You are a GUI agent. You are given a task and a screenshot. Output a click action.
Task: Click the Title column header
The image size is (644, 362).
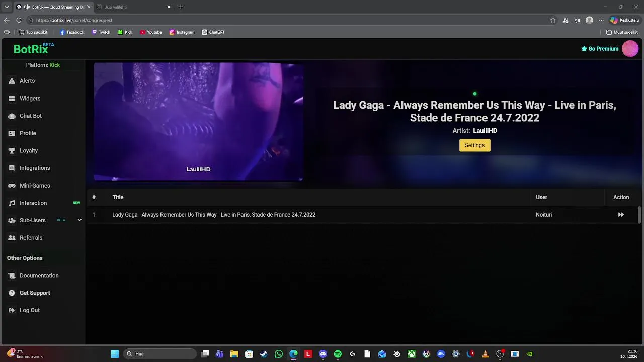(x=118, y=197)
